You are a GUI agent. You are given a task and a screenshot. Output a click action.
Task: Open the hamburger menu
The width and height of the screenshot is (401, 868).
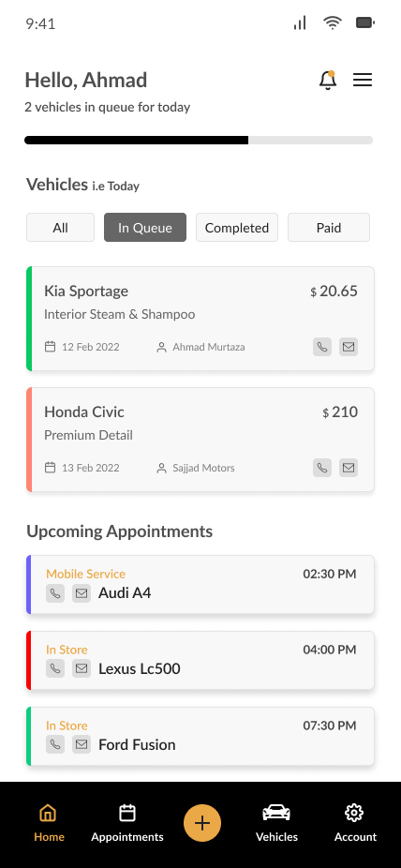[x=363, y=81]
